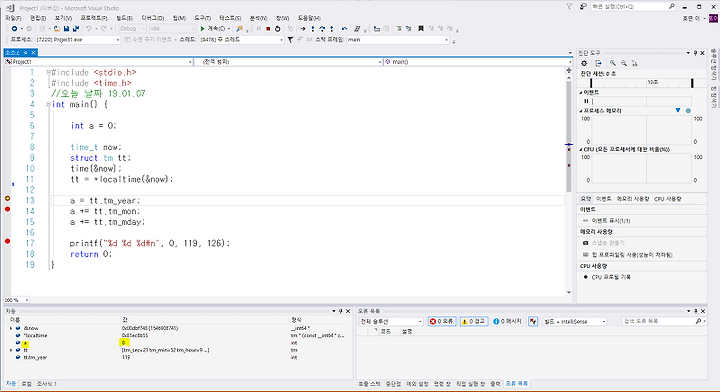Click the right handle on the diagnostic session timeline
Screen dimensions: 720x392
pyautogui.click(x=692, y=83)
